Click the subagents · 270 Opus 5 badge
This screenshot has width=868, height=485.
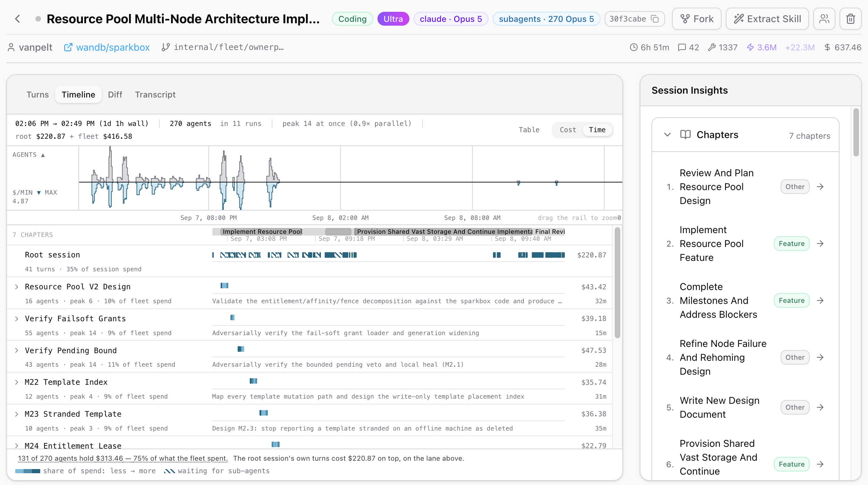tap(546, 19)
